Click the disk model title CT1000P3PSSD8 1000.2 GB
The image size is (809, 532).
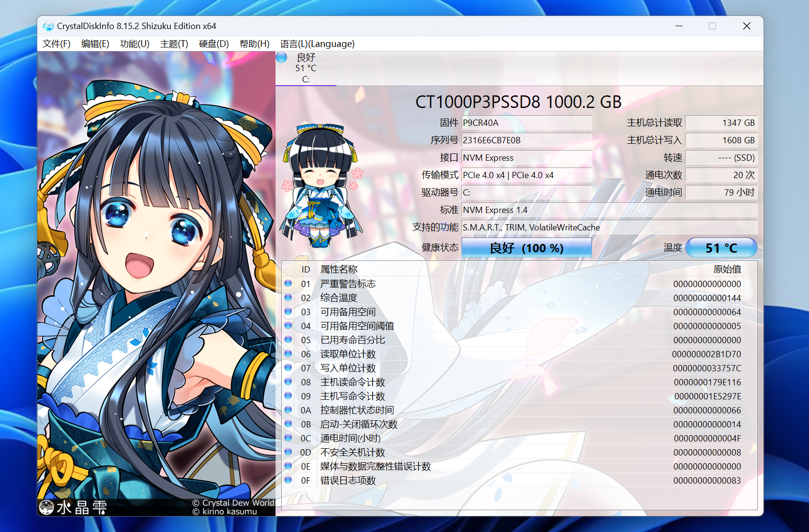519,102
